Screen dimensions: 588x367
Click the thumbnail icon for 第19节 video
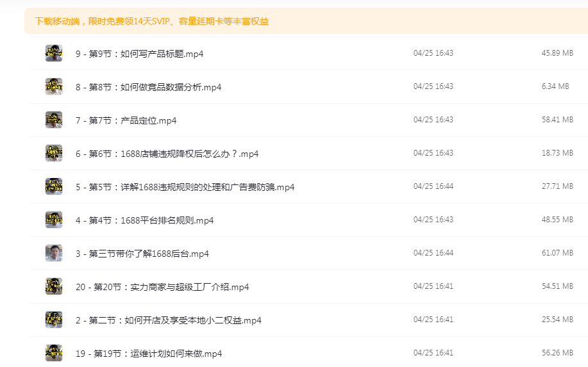tap(54, 353)
